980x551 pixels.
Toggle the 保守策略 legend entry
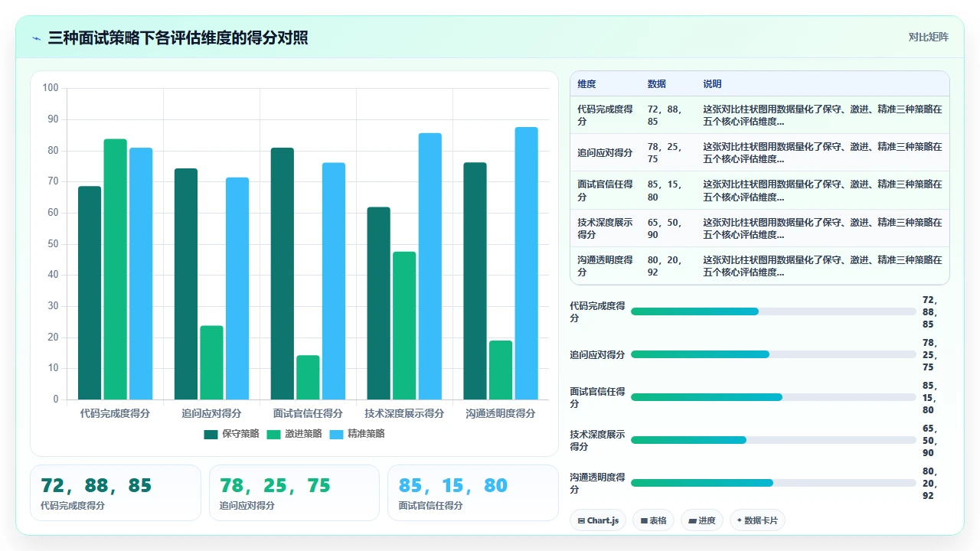(231, 434)
